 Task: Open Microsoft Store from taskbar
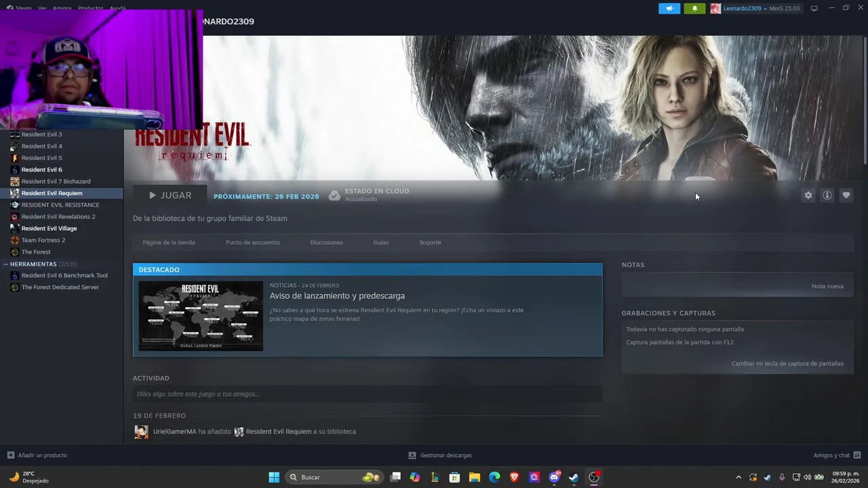pos(454,477)
